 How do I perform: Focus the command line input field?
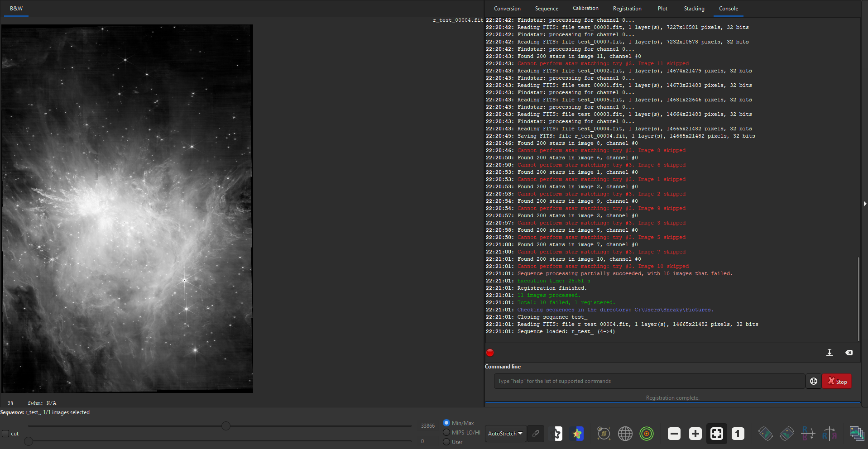649,381
